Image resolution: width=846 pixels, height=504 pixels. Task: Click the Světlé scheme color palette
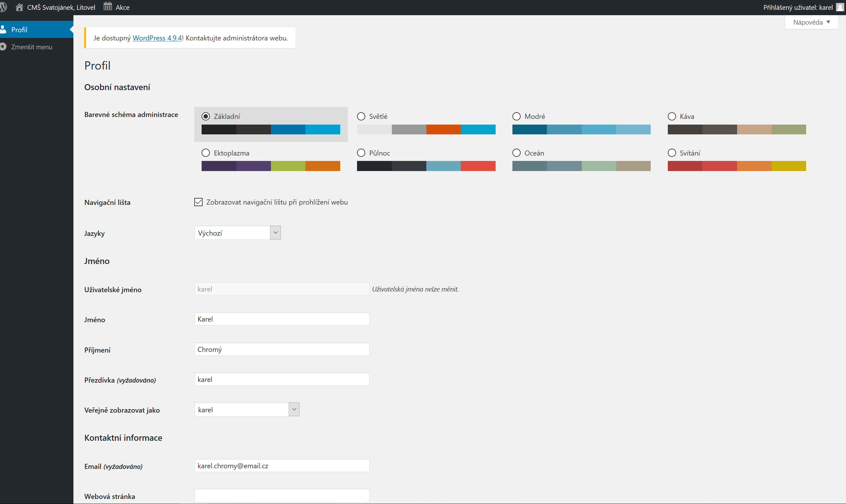point(426,129)
